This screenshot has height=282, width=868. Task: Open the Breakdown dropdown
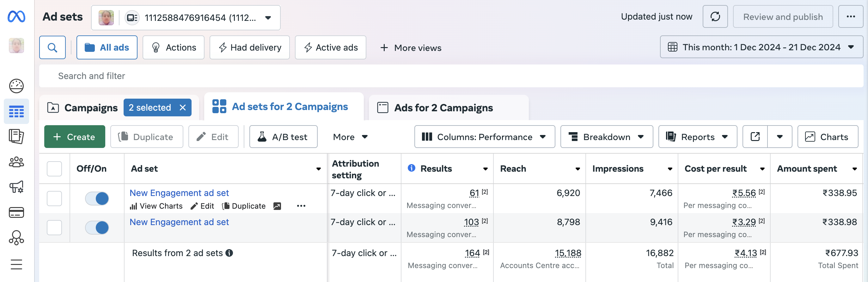pyautogui.click(x=606, y=137)
